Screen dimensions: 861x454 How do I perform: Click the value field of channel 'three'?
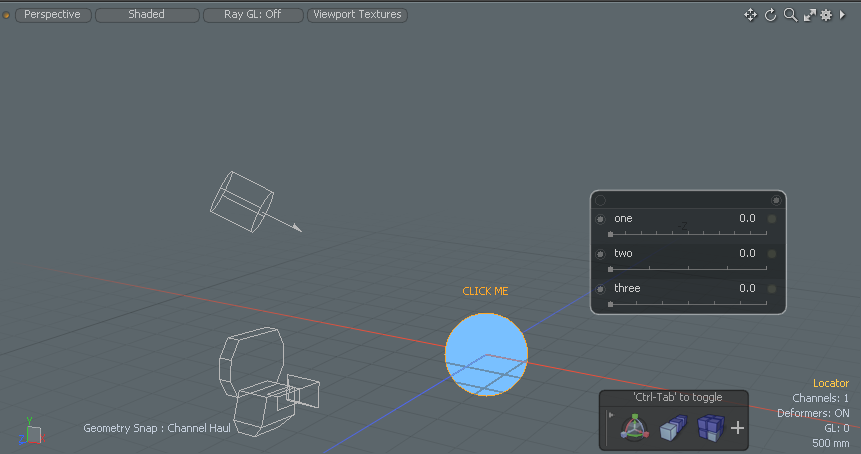(746, 288)
